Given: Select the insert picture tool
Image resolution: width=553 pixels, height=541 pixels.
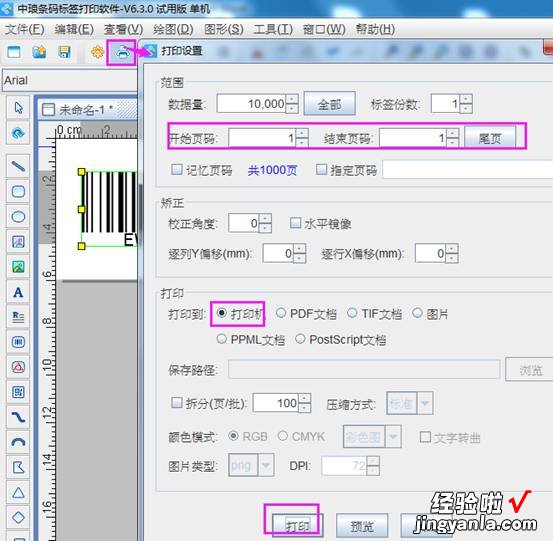Looking at the screenshot, I should [18, 267].
